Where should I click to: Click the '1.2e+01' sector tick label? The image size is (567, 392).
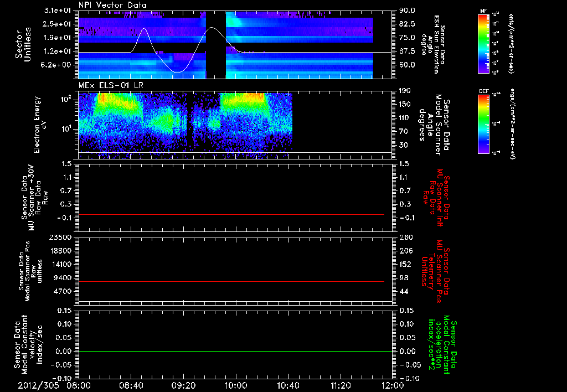click(58, 51)
